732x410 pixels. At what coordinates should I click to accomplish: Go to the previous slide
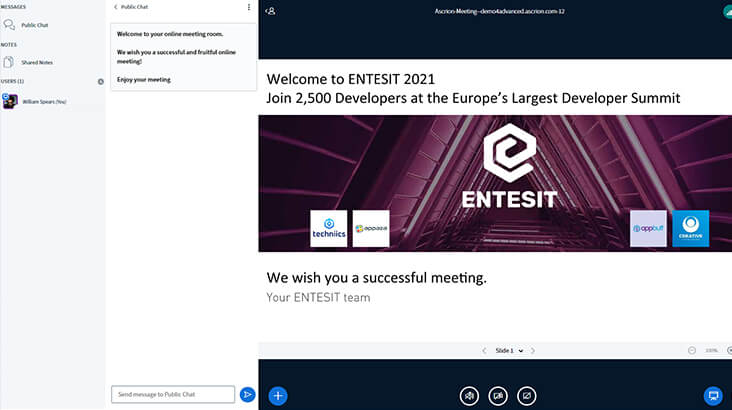[x=485, y=351]
